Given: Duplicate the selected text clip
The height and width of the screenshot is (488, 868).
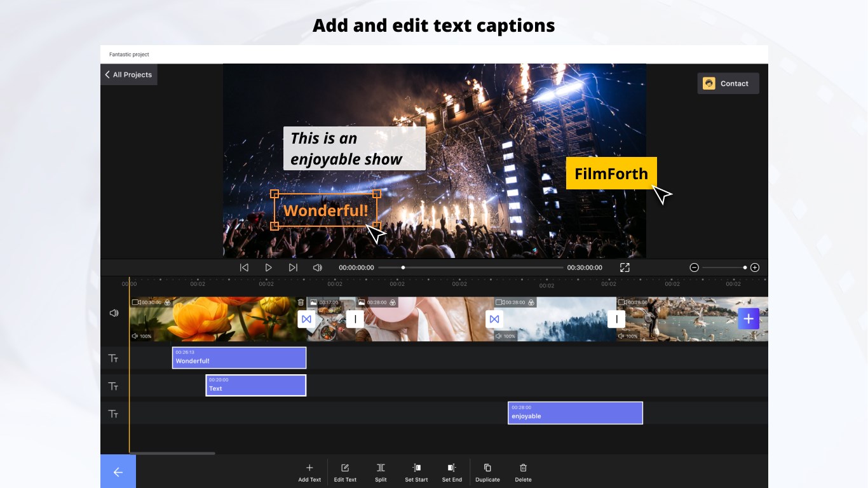Looking at the screenshot, I should pyautogui.click(x=487, y=472).
